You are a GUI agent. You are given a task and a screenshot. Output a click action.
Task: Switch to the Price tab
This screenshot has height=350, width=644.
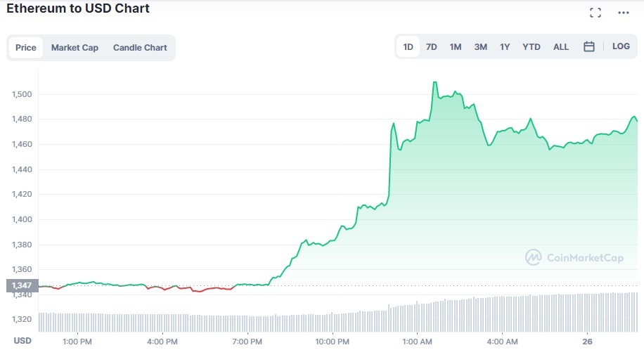coord(26,48)
